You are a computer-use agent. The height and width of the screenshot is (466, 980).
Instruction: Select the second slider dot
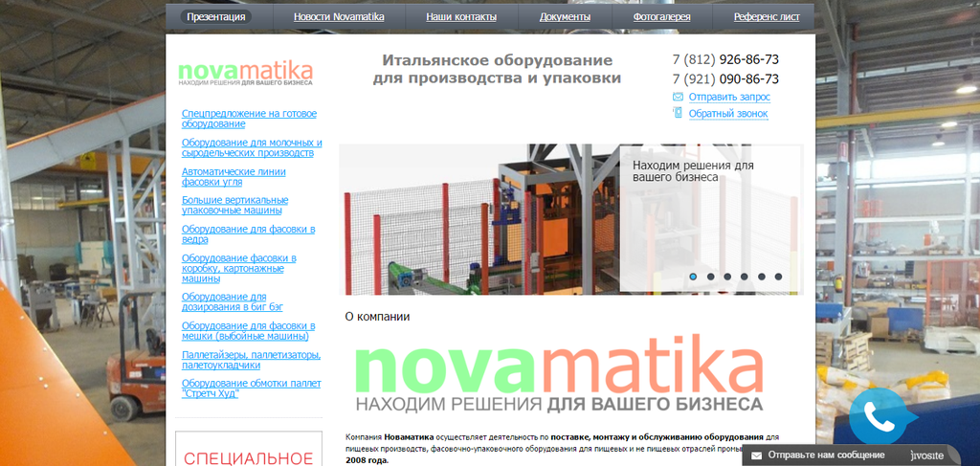(x=711, y=277)
